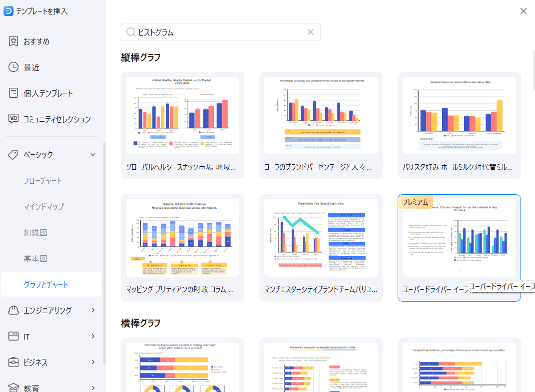
Task: Click the エンジニアリング helmet icon
Action: [x=14, y=311]
